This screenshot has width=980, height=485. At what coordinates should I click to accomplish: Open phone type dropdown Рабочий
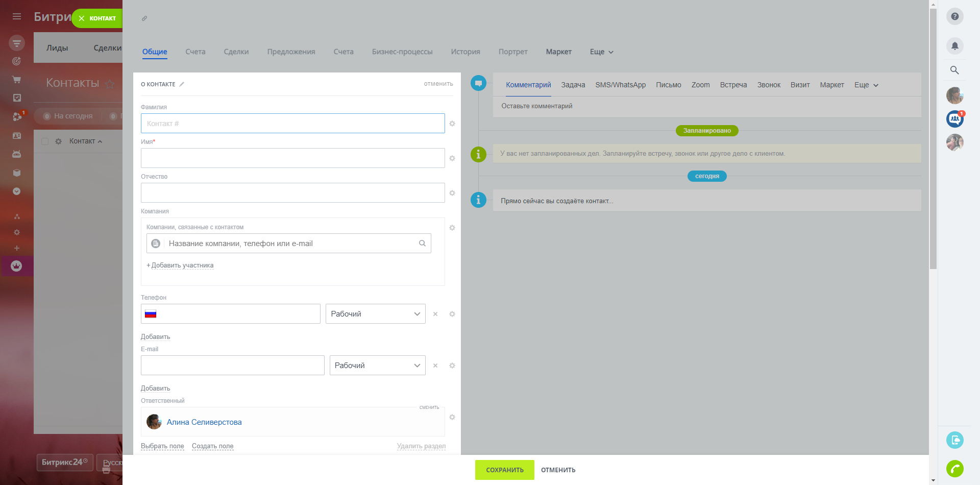pos(376,314)
